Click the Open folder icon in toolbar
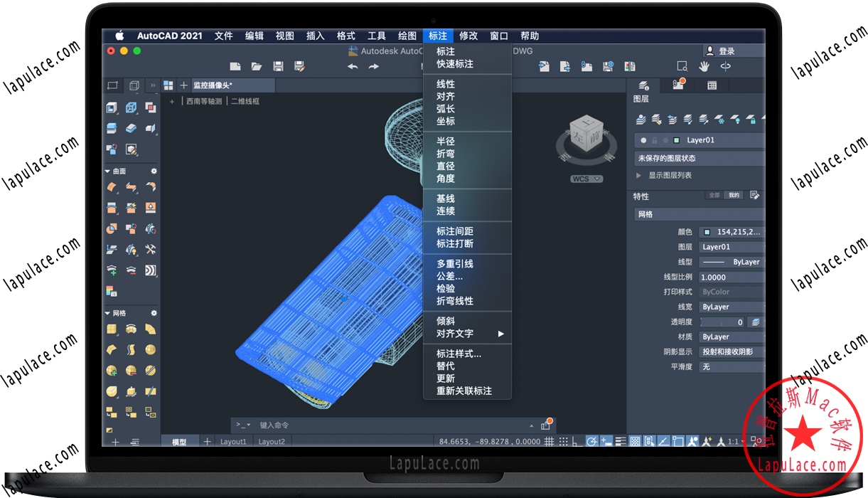This screenshot has width=868, height=498. [x=257, y=66]
